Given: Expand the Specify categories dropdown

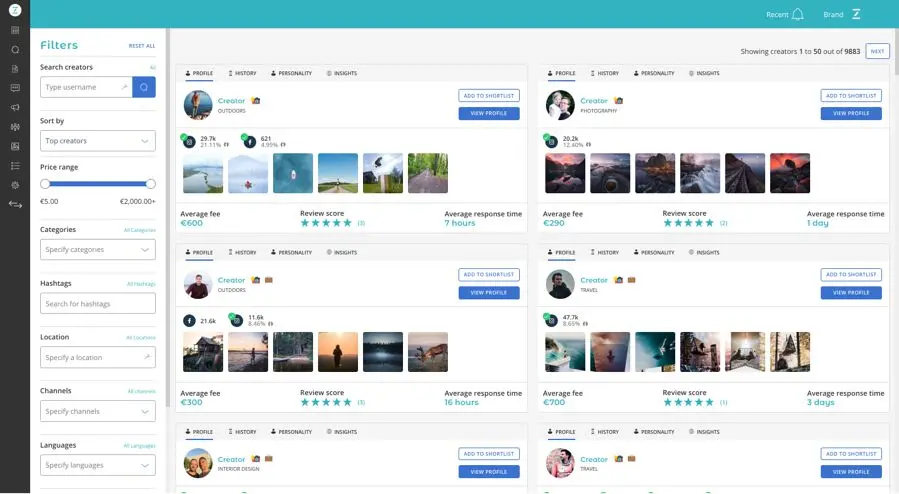Looking at the screenshot, I should (97, 250).
